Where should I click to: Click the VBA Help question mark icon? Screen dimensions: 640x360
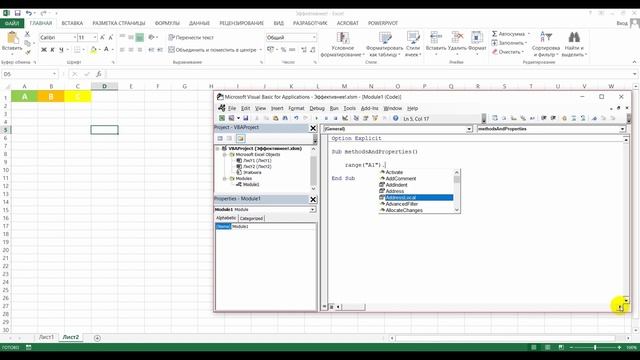pyautogui.click(x=396, y=118)
